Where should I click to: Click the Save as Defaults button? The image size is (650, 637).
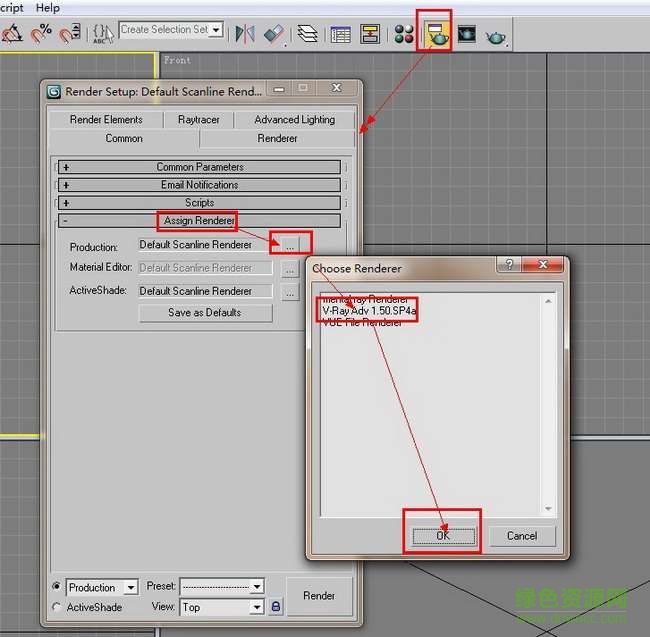[x=205, y=313]
